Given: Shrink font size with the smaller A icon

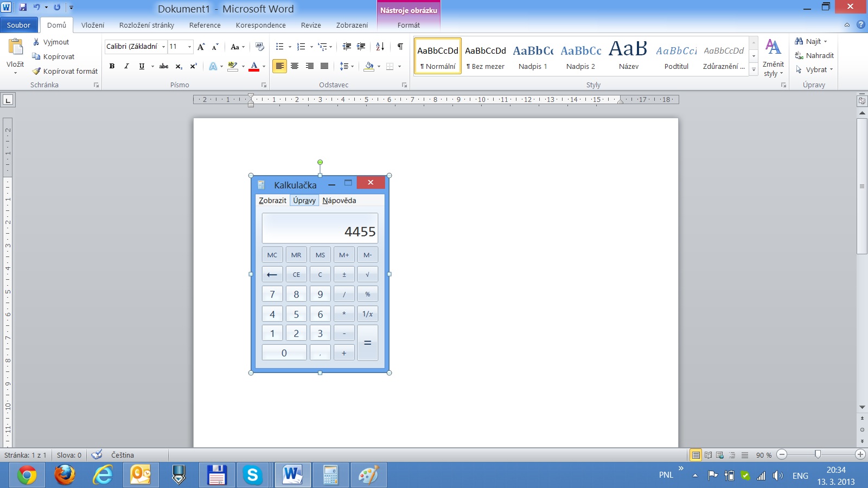Looking at the screenshot, I should click(x=215, y=47).
